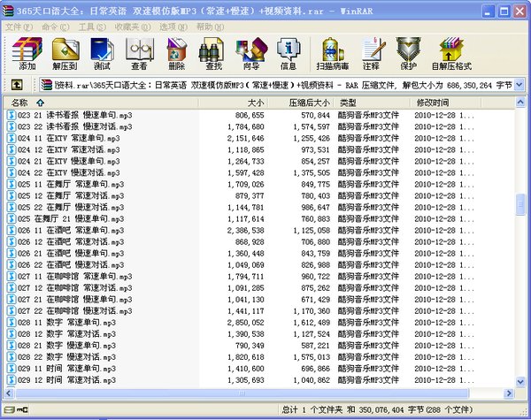
Task: Sort by 类型 column header
Action: click(372, 103)
